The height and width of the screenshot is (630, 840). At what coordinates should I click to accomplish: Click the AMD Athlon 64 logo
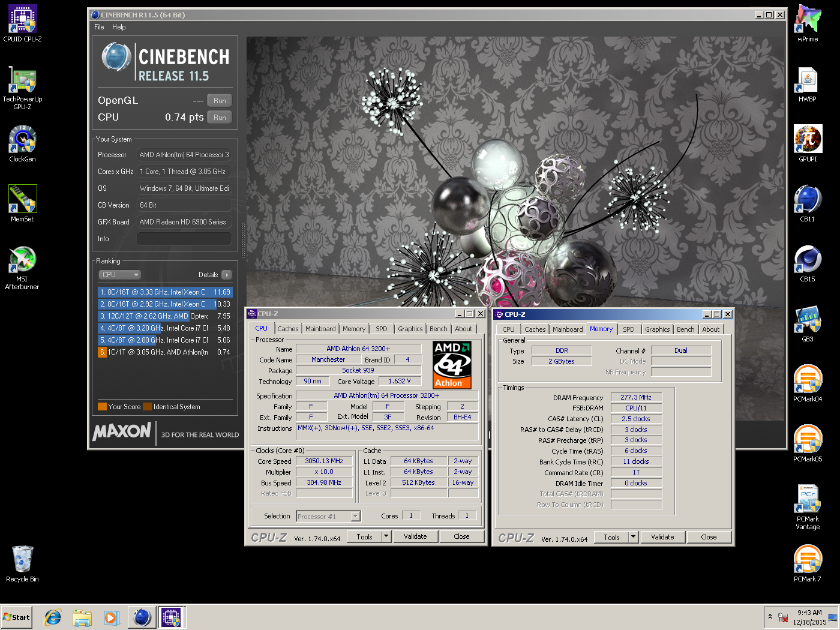(452, 365)
